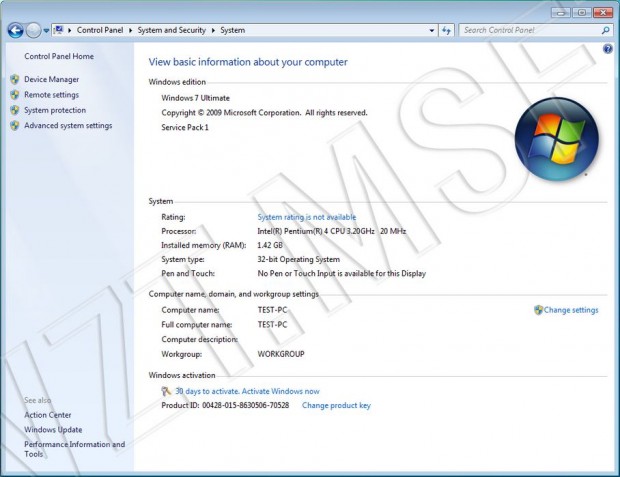620x477 pixels.
Task: Close the System window
Action: click(x=603, y=13)
